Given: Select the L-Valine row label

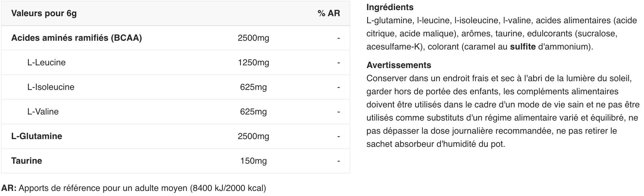Looking at the screenshot, I should coord(43,111).
